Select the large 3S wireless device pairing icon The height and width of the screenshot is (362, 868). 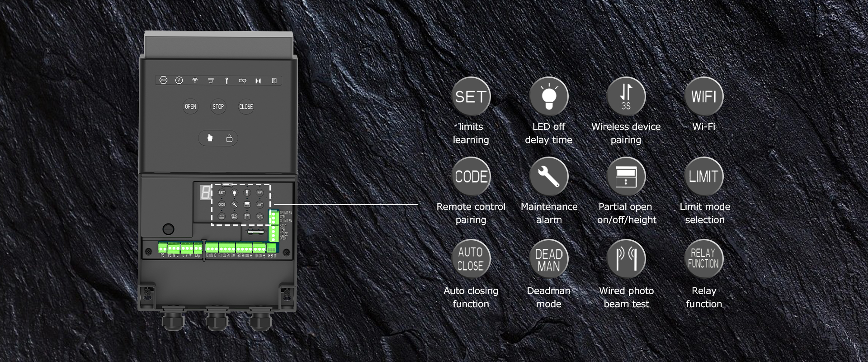626,96
